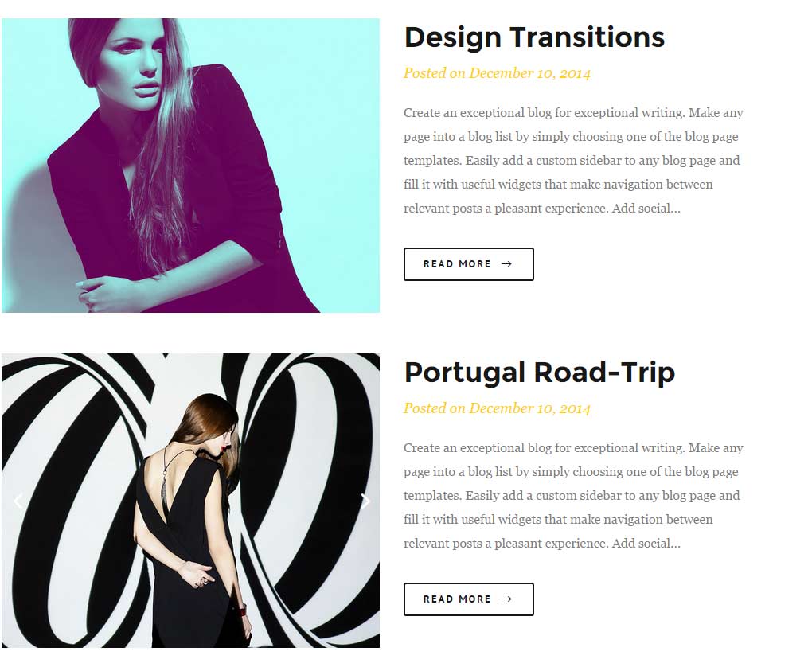812x671 pixels.
Task: Click the word "Road-Trip" in the second heading
Action: click(604, 373)
